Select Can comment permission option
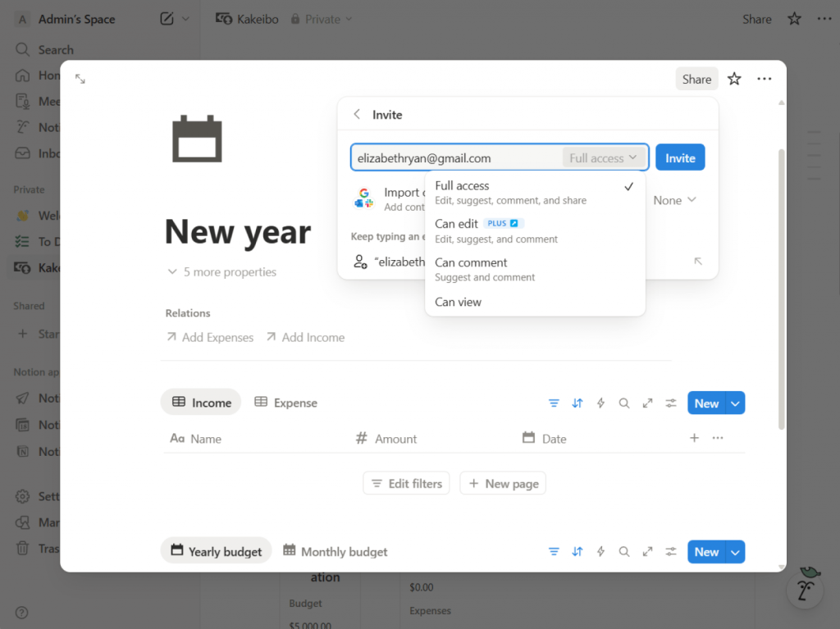The height and width of the screenshot is (629, 840). 535,270
